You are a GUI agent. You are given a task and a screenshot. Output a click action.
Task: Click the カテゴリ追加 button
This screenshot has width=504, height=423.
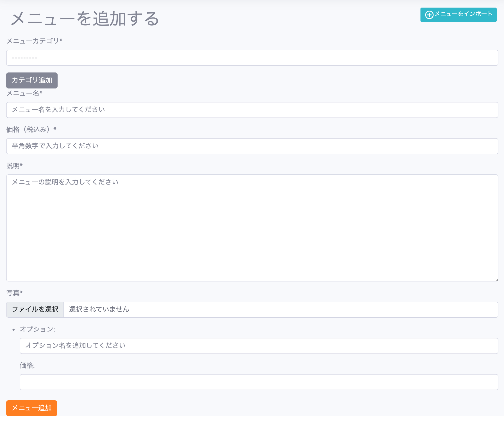click(32, 80)
